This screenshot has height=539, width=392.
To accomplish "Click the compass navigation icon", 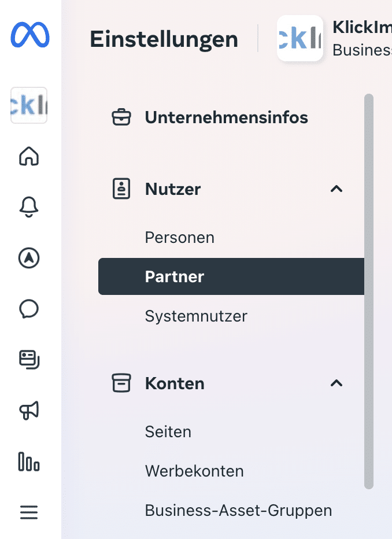I will pos(29,259).
